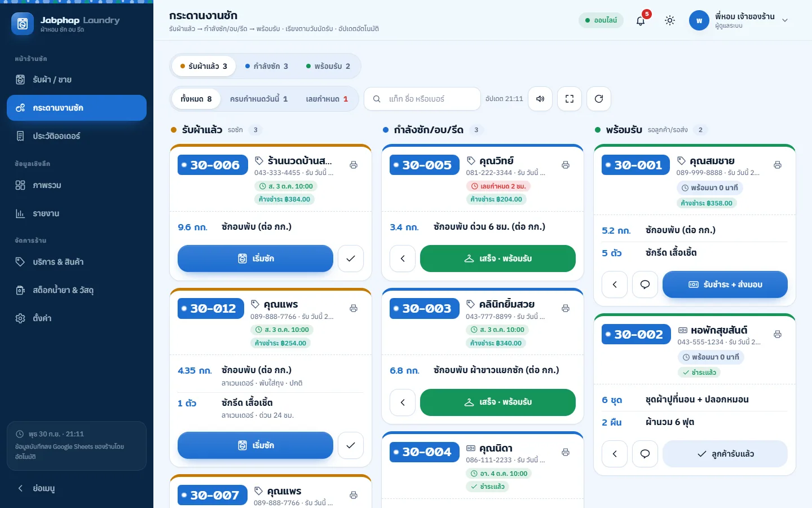Refresh the laundry board
The height and width of the screenshot is (508, 812).
[x=599, y=99]
